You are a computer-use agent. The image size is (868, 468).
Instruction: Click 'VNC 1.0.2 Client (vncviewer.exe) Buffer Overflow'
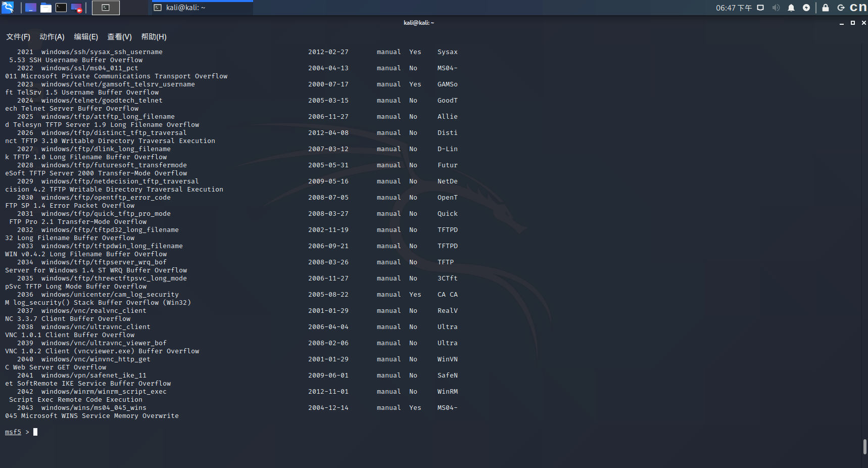(102, 351)
